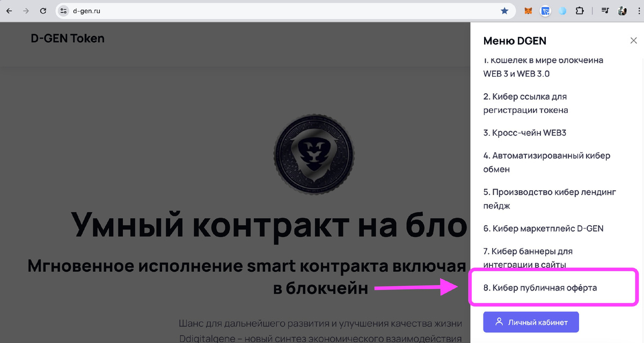Viewport: 644px width, 343px height.
Task: Close the Меню DGEN side panel
Action: (633, 41)
